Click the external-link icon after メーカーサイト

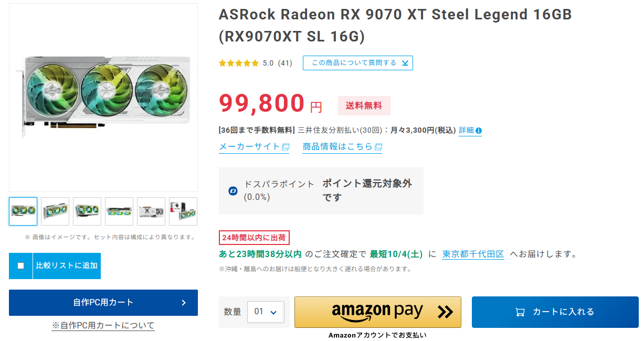[286, 147]
